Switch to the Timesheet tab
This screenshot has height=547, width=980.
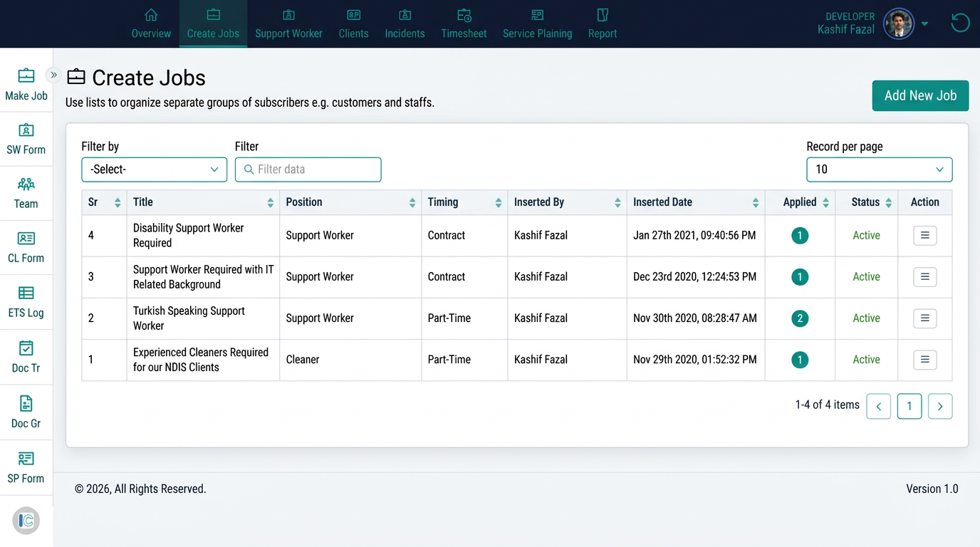coord(464,24)
